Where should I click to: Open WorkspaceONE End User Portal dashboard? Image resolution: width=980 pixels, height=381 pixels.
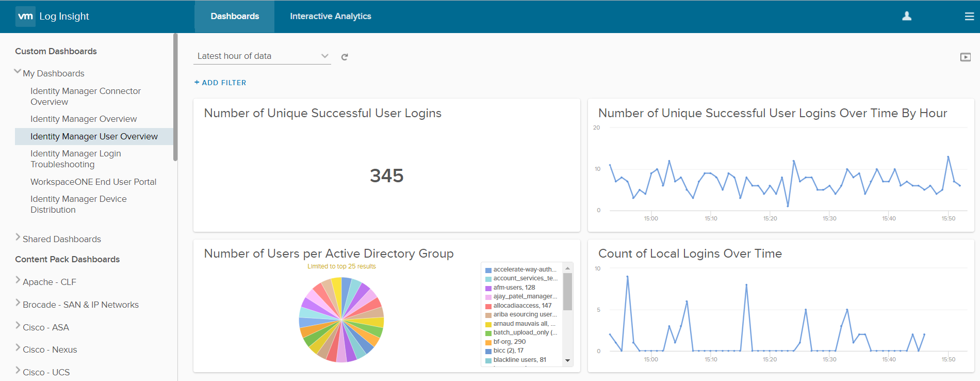coord(93,182)
